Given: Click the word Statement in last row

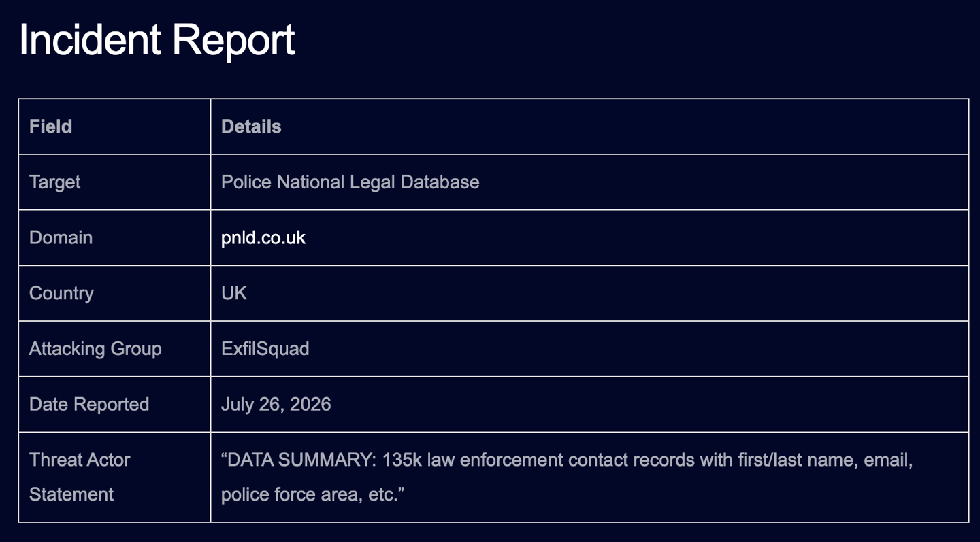Looking at the screenshot, I should click(x=71, y=494).
